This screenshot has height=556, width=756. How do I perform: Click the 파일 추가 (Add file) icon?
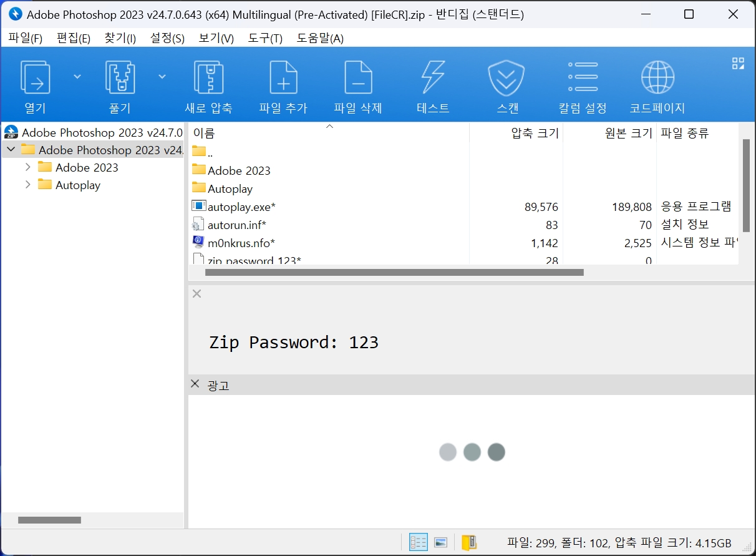(x=283, y=77)
